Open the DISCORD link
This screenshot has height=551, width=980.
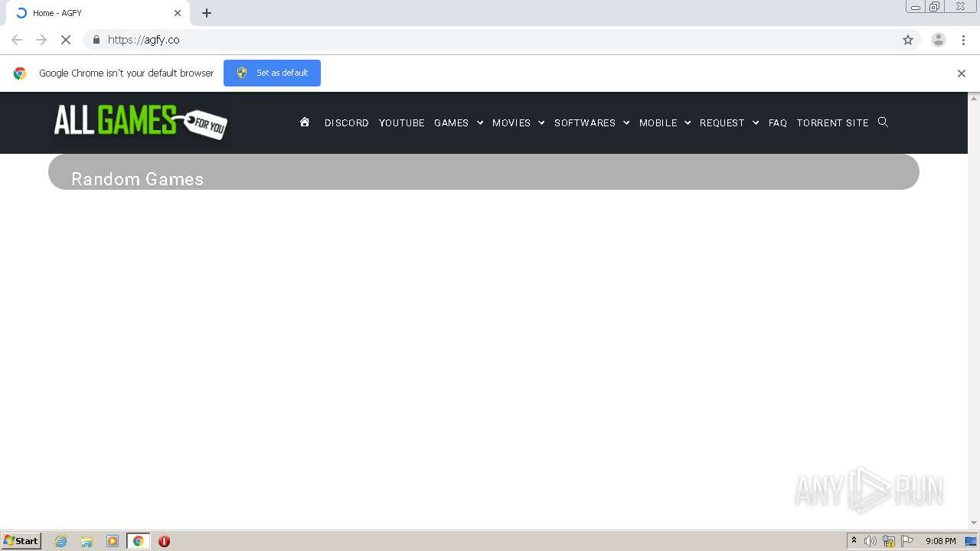coord(347,122)
